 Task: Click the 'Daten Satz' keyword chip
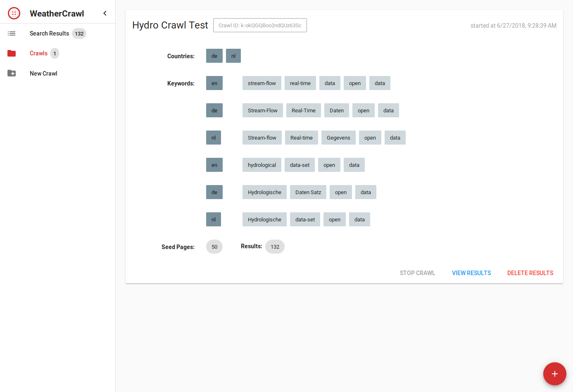click(x=308, y=192)
